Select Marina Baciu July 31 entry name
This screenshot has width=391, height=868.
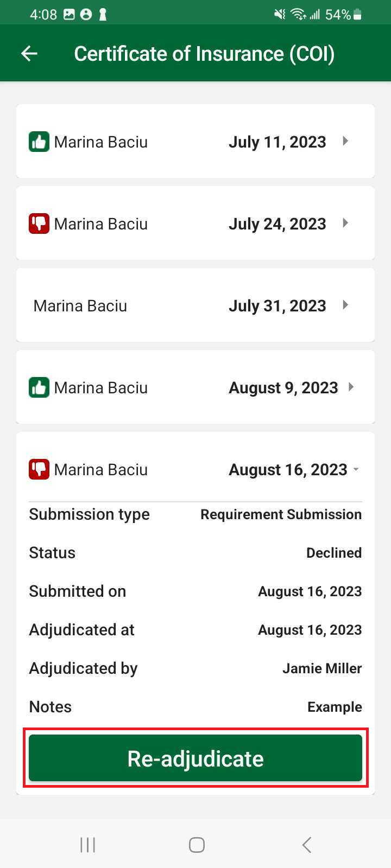[80, 306]
